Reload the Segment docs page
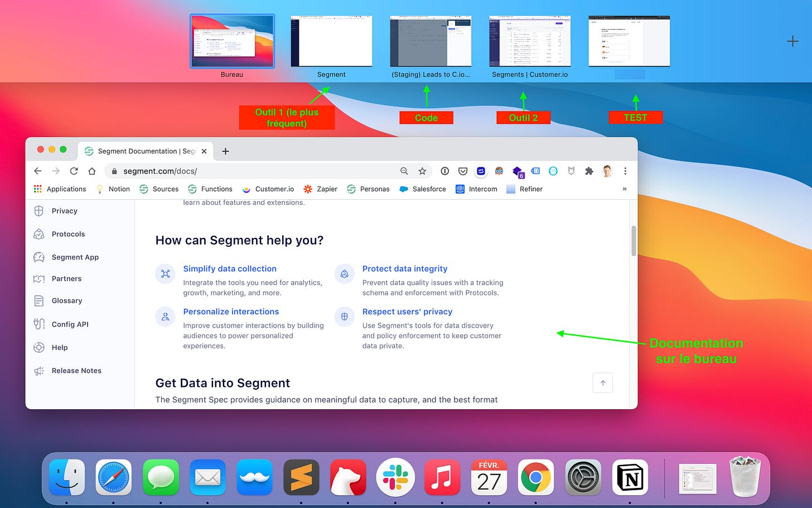 pos(74,171)
